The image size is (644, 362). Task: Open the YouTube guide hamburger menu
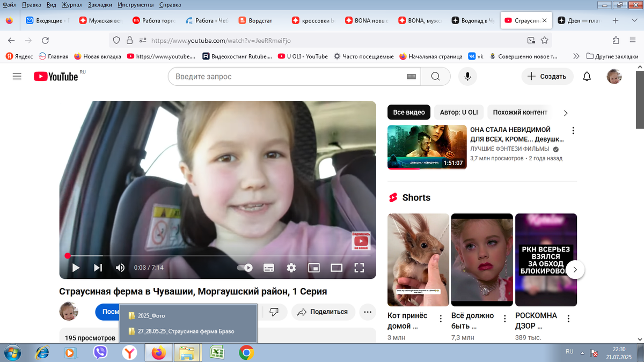point(17,77)
